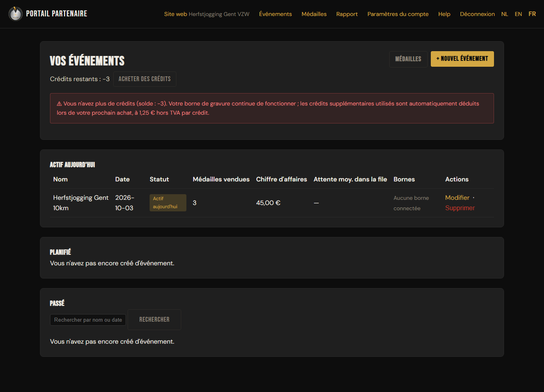Click Supprimer for Herfstjogging Gent 10km
Viewport: 544px width, 392px height.
pyautogui.click(x=460, y=208)
